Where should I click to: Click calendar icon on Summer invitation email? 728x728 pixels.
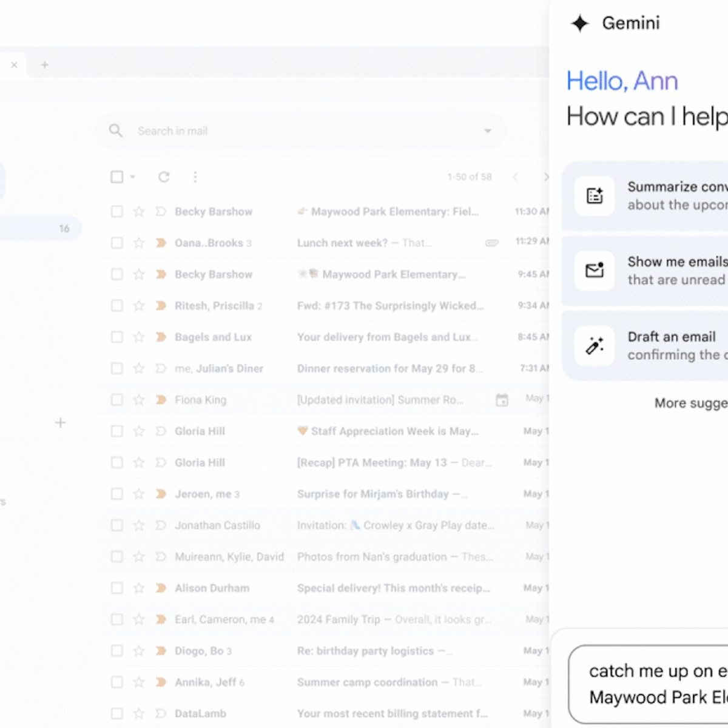(x=502, y=400)
